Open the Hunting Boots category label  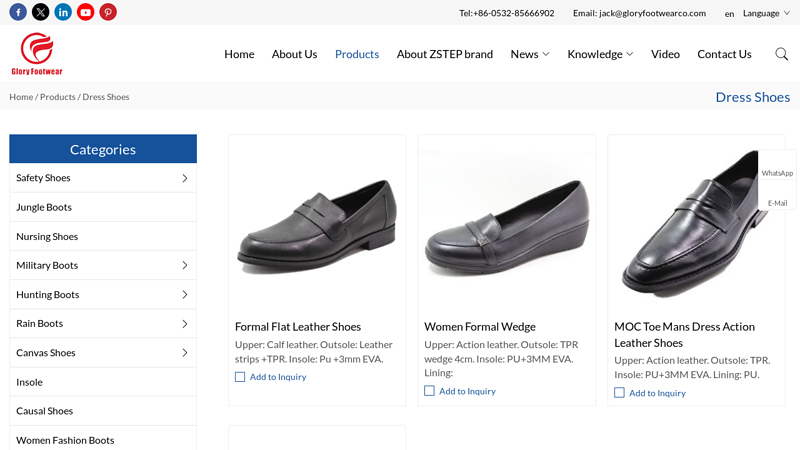[47, 295]
